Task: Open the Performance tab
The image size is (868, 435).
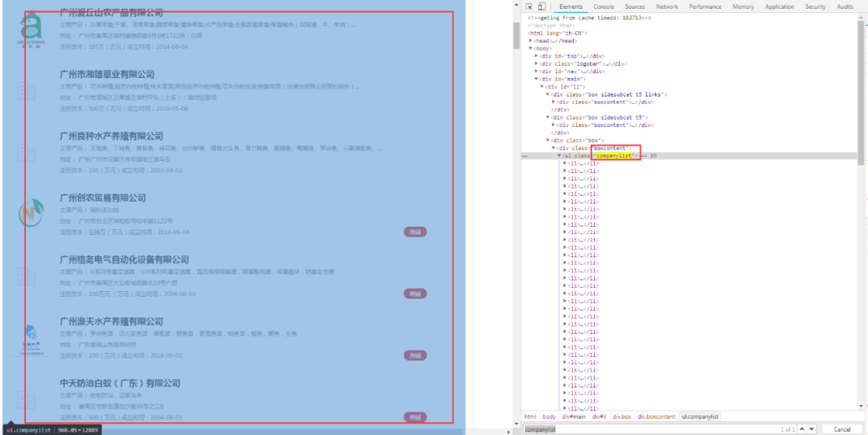Action: click(x=706, y=6)
